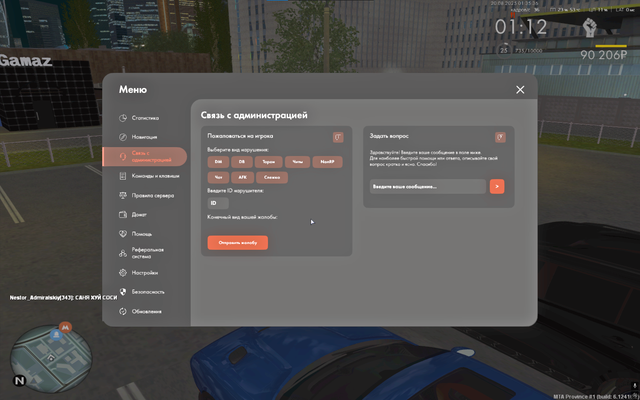Screen dimensions: 640x400
Task: Select DB violation type
Action: click(x=242, y=162)
